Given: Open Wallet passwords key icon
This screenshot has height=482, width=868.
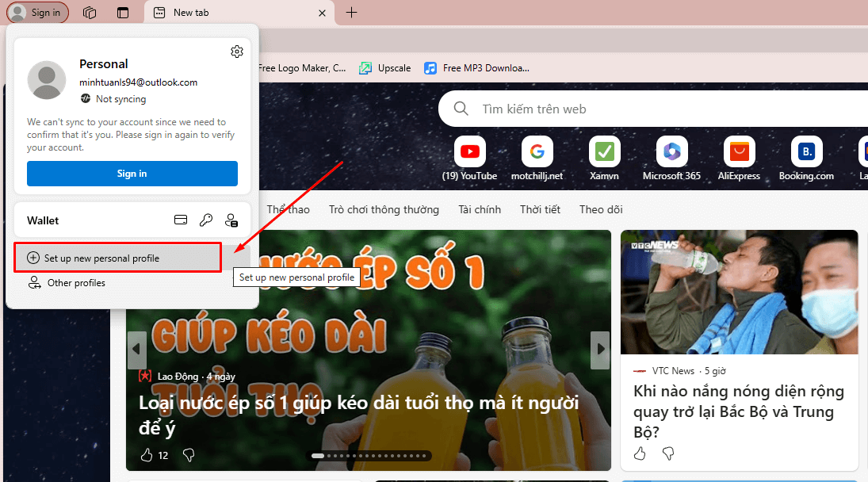Looking at the screenshot, I should [206, 220].
